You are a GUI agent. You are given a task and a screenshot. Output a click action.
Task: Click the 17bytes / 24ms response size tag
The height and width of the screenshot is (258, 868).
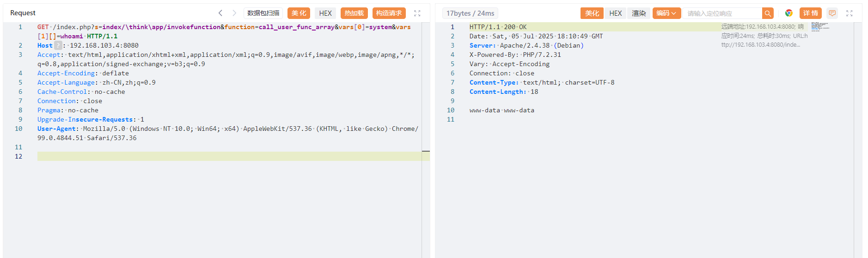(x=470, y=13)
